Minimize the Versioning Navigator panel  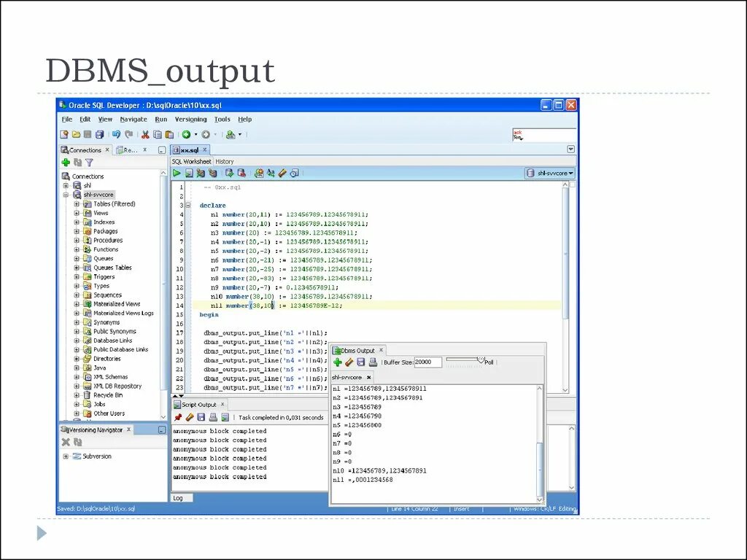(x=162, y=430)
